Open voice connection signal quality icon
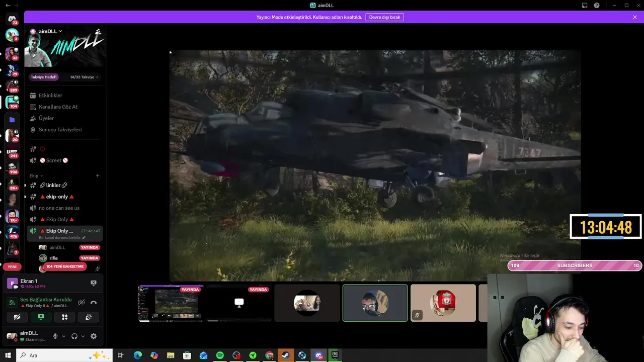The width and height of the screenshot is (644, 362). click(x=12, y=303)
